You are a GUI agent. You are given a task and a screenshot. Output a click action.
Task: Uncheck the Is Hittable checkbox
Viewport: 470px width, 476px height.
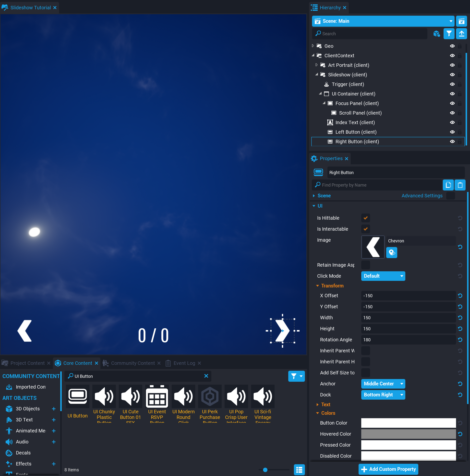coord(365,218)
